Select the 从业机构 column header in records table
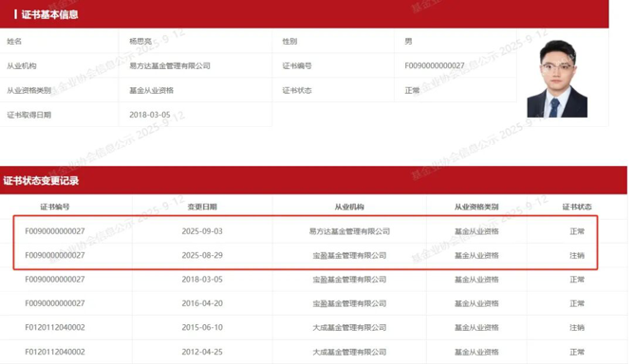The image size is (633, 364). pyautogui.click(x=349, y=207)
